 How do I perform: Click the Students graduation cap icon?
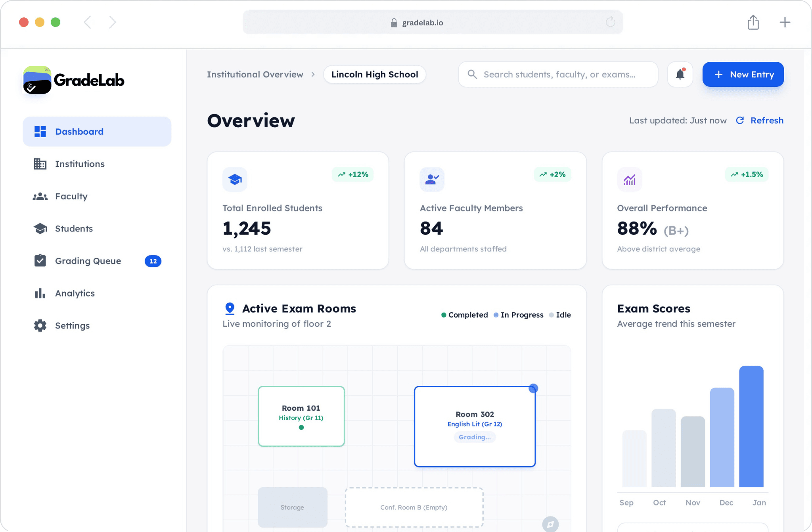click(40, 228)
